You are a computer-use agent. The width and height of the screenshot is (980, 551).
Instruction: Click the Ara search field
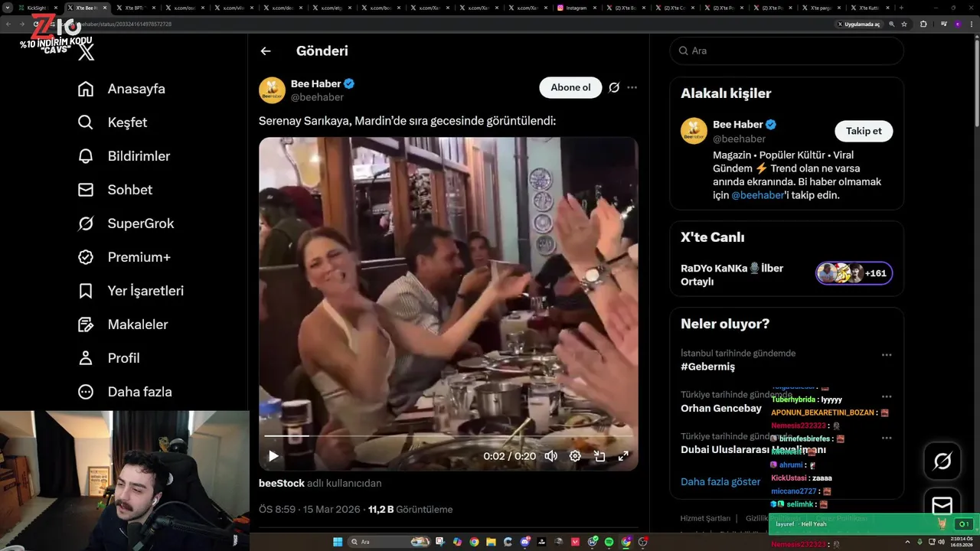pyautogui.click(x=786, y=51)
